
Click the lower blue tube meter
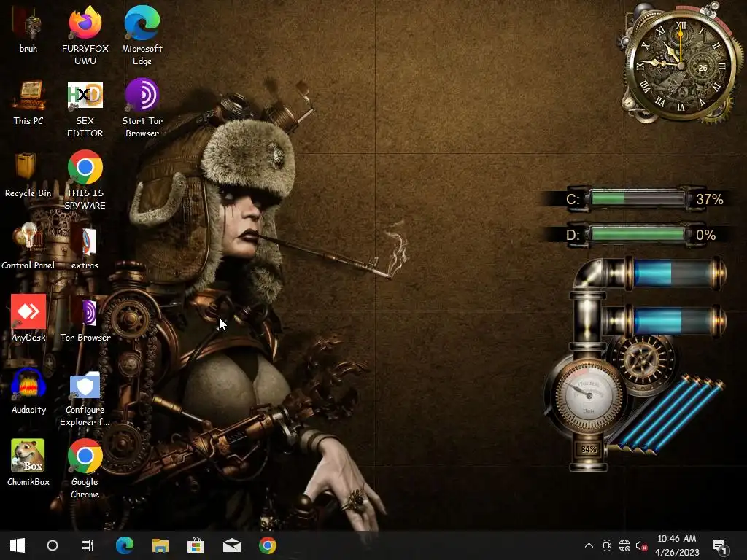pyautogui.click(x=676, y=321)
